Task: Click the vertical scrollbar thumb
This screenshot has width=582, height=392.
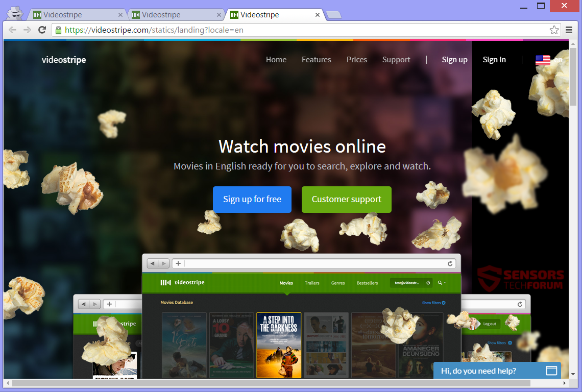Action: tap(573, 77)
